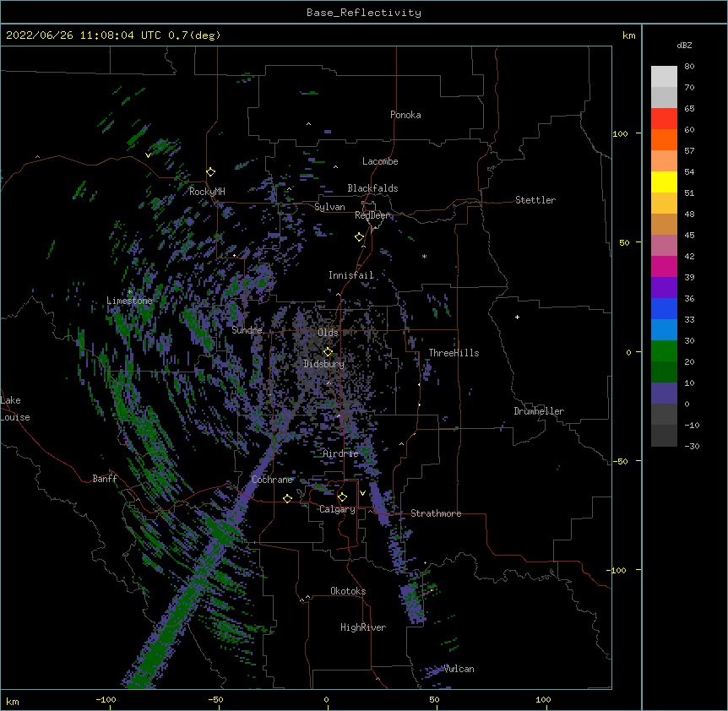This screenshot has height=711, width=728.
Task: Pick the 36 dBZ blue legend swatch
Action: point(664,308)
